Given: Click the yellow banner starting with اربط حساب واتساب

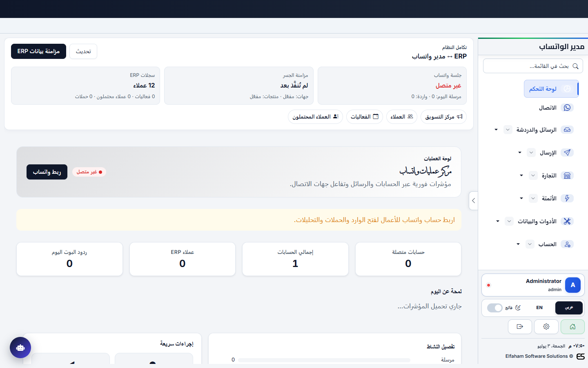Looking at the screenshot, I should [239, 220].
